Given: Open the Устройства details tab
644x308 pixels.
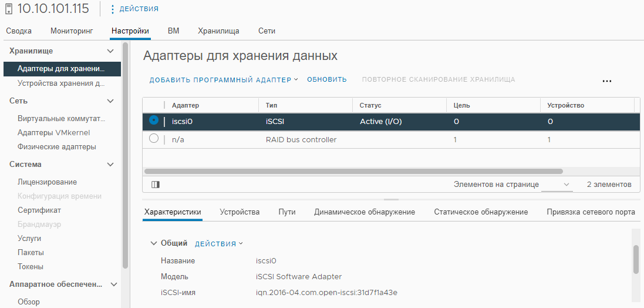Looking at the screenshot, I should pos(240,212).
